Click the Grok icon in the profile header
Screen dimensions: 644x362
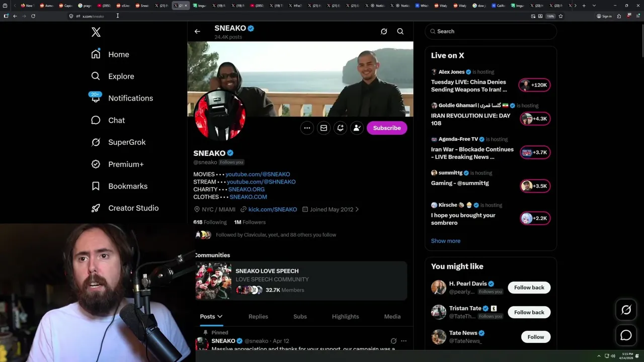[x=384, y=31]
